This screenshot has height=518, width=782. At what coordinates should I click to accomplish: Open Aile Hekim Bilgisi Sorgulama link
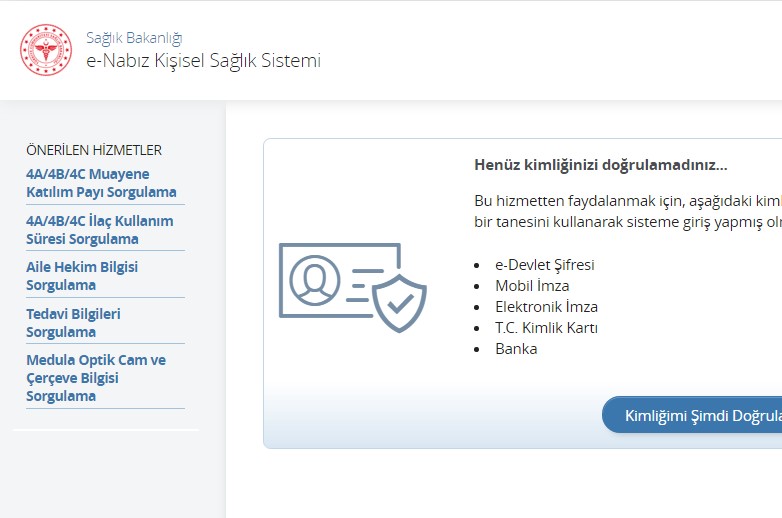click(x=82, y=276)
